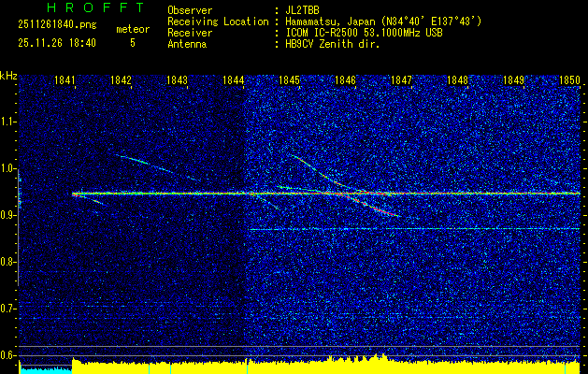Click the yellow signal level bar at bottom

[327, 366]
